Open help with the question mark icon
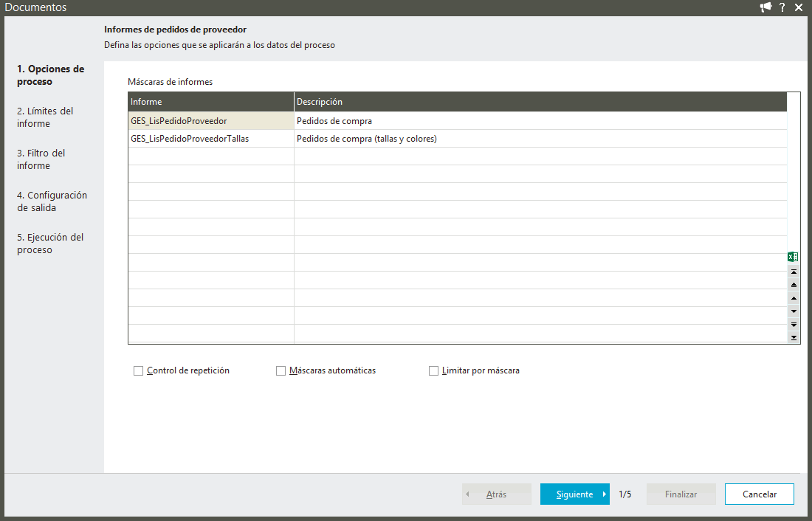Screen dimensions: 812x521 click(x=782, y=7)
